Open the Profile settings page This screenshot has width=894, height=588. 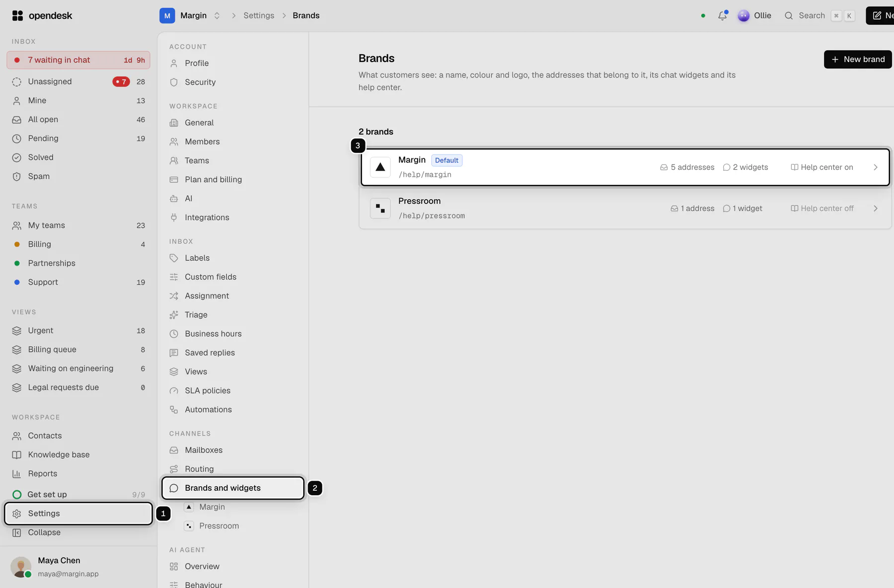tap(232, 63)
